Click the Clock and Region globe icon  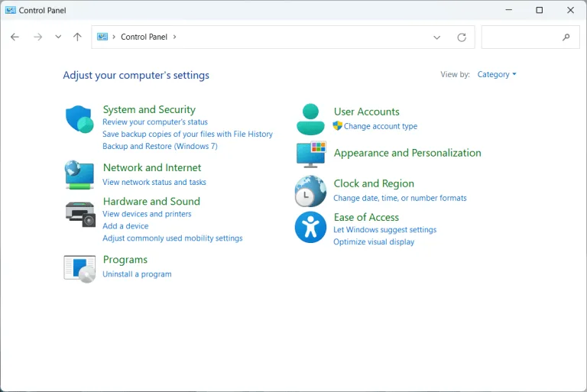(x=310, y=191)
